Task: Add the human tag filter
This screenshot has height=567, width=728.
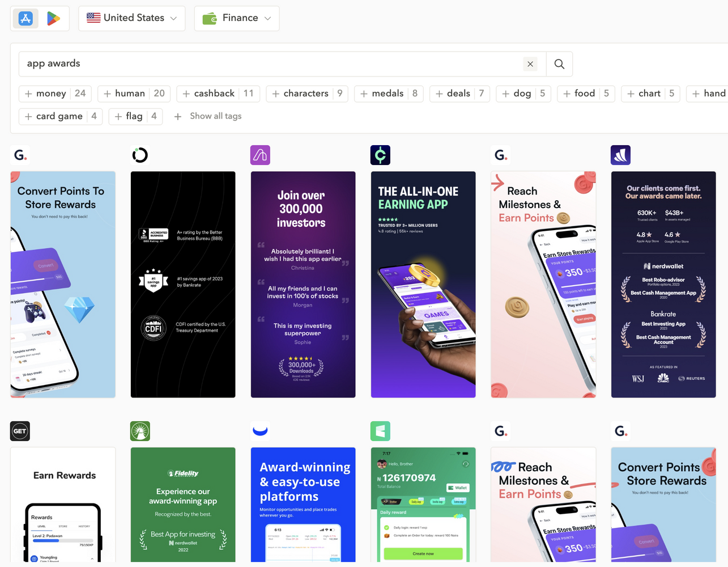Action: (x=134, y=94)
